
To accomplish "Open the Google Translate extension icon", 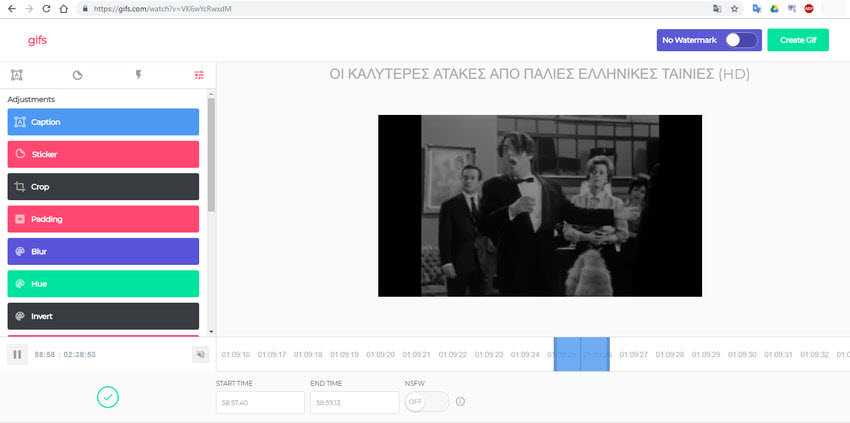I will point(757,9).
